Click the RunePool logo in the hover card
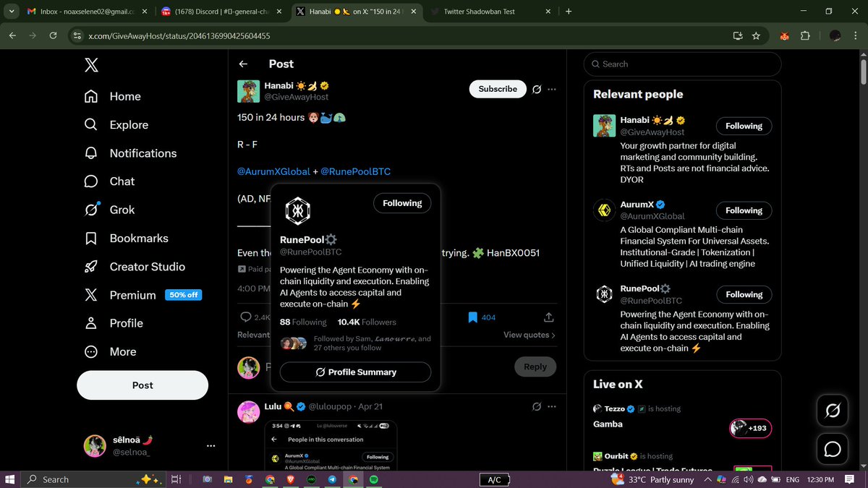Viewport: 868px width, 488px height. click(296, 211)
